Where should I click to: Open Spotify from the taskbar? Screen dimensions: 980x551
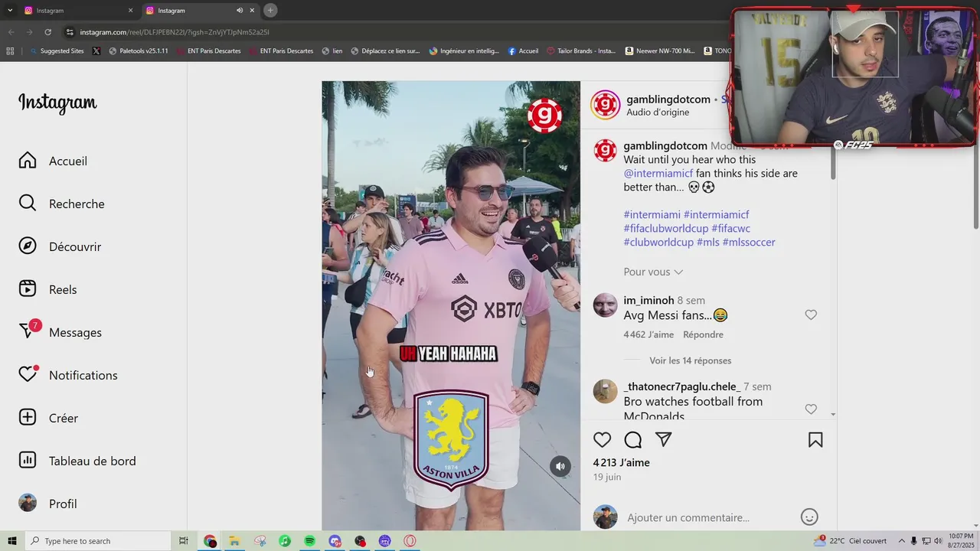(309, 541)
